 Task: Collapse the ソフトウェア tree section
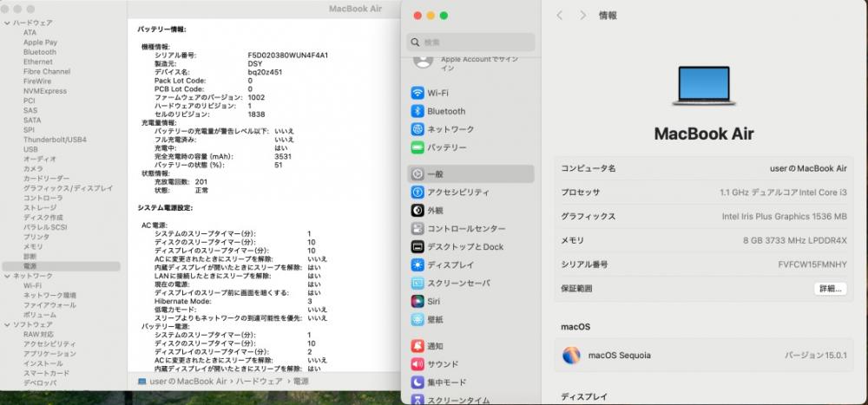coord(7,324)
